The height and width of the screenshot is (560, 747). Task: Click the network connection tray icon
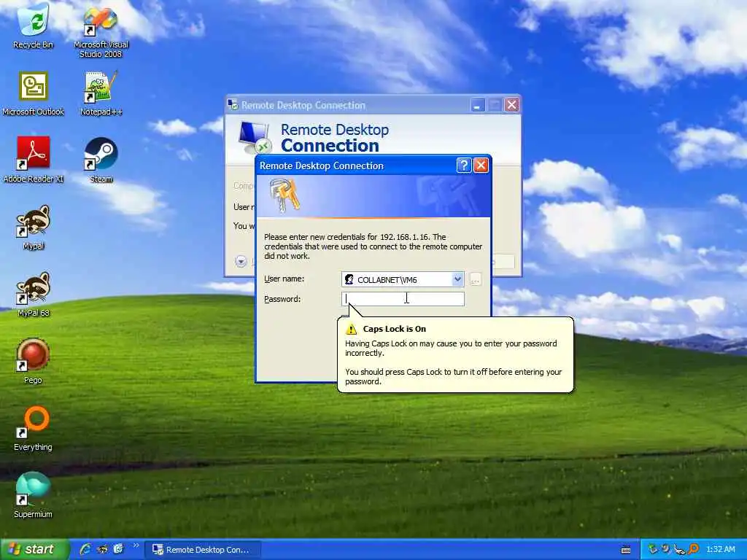680,550
